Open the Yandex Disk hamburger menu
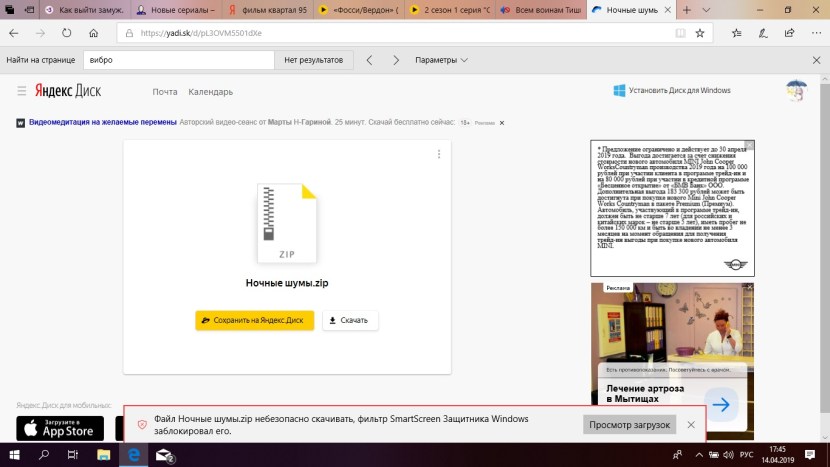 [22, 91]
